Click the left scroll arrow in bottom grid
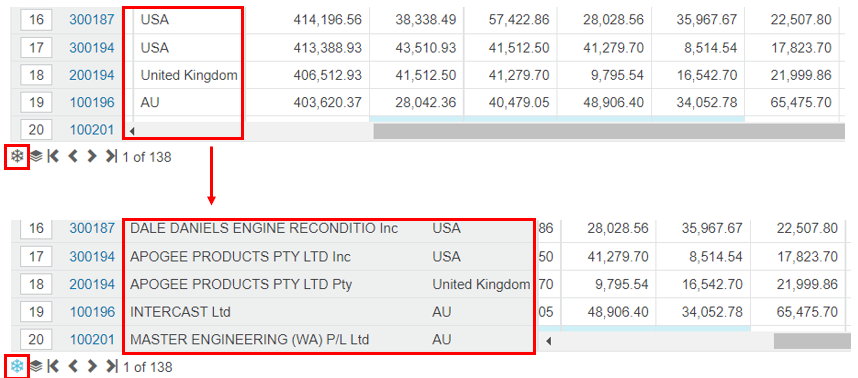Screen dimensions: 858x378 pos(549,341)
